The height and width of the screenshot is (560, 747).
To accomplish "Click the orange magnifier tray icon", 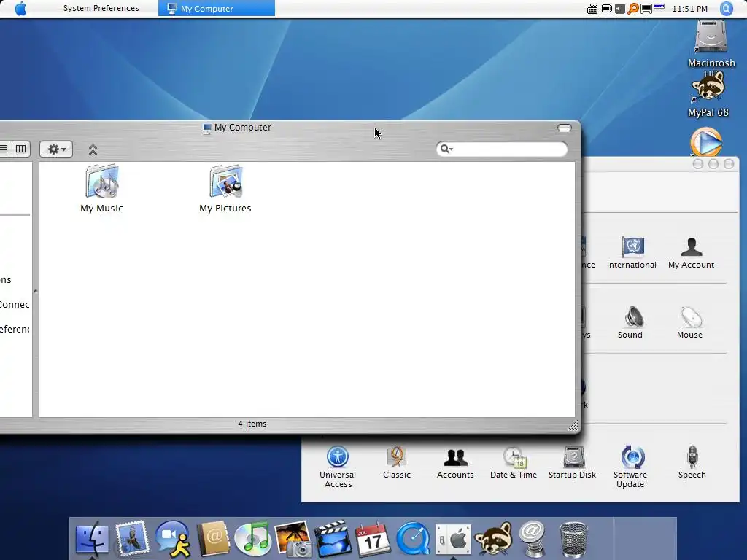I will click(633, 9).
